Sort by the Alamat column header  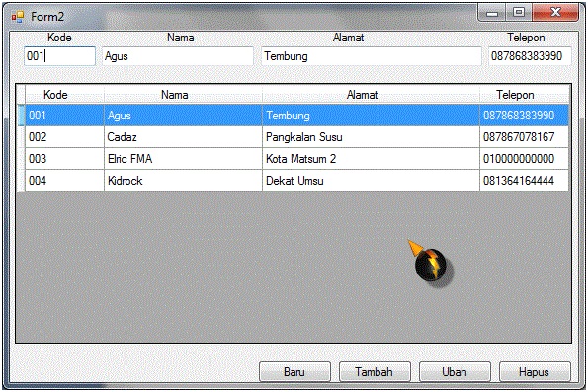pos(371,94)
